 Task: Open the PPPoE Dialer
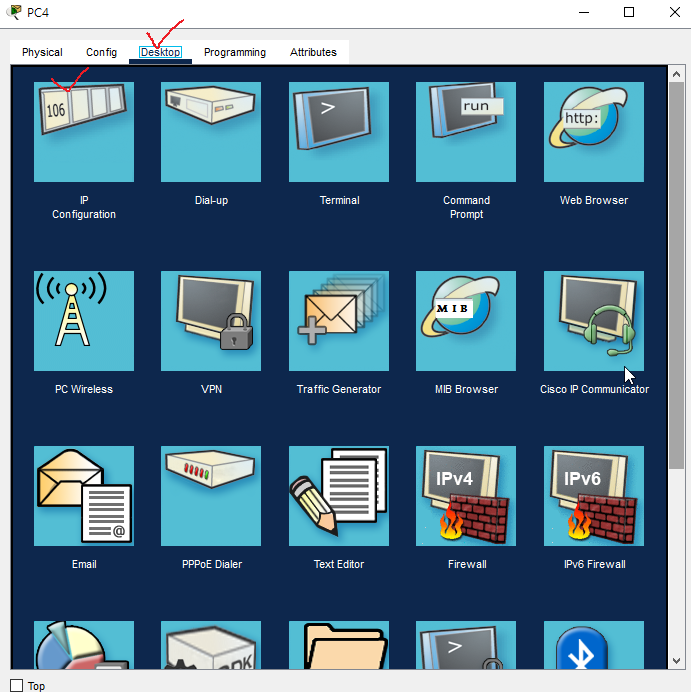211,496
